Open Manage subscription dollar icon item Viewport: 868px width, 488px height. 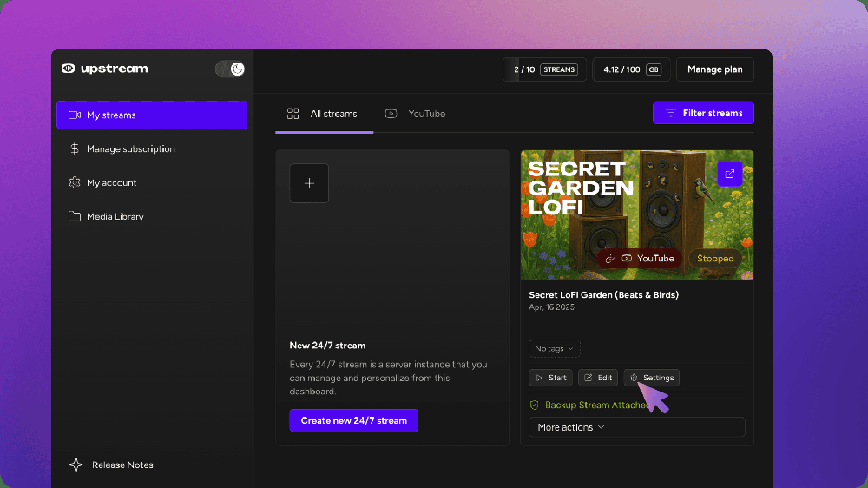(74, 149)
